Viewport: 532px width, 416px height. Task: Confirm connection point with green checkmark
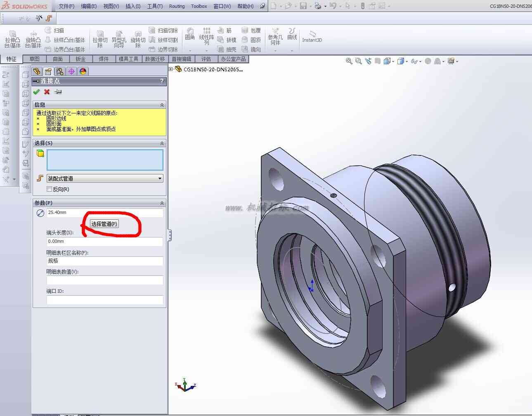[x=36, y=92]
